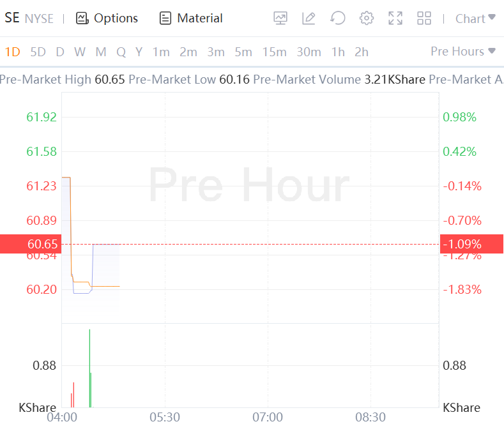Click the Options chart icon
Image resolution: width=504 pixels, height=424 pixels.
[x=82, y=19]
